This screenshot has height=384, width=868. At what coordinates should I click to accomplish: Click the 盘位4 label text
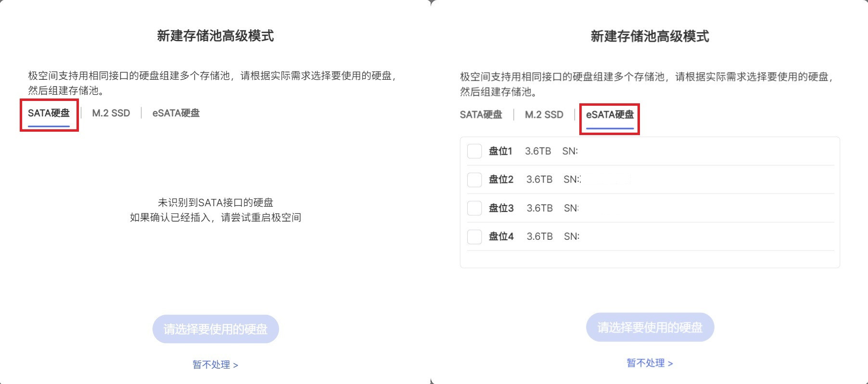coord(501,236)
